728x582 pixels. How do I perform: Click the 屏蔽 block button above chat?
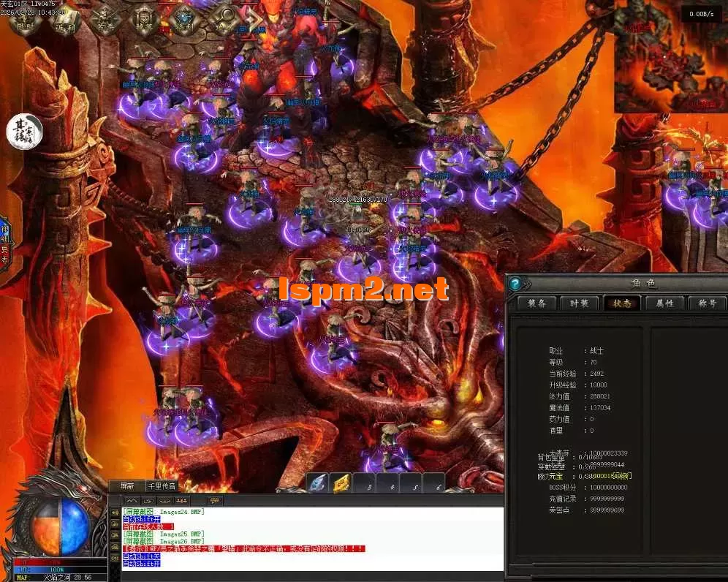coord(126,485)
